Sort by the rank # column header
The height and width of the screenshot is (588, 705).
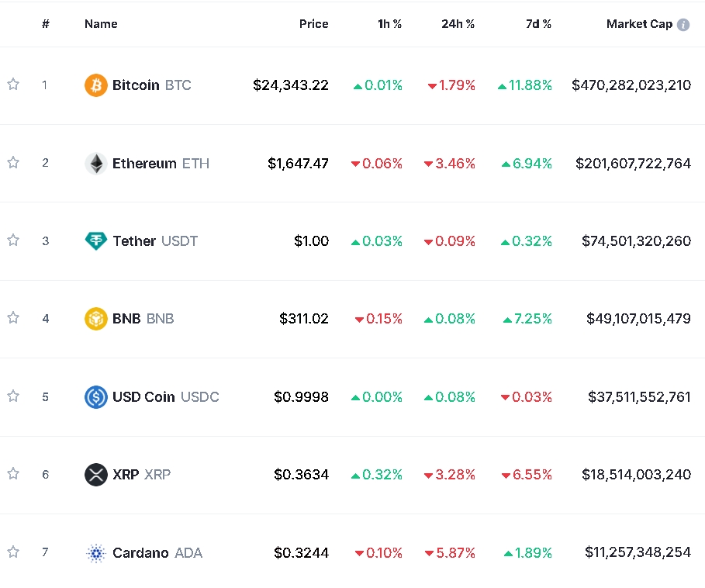tap(46, 24)
